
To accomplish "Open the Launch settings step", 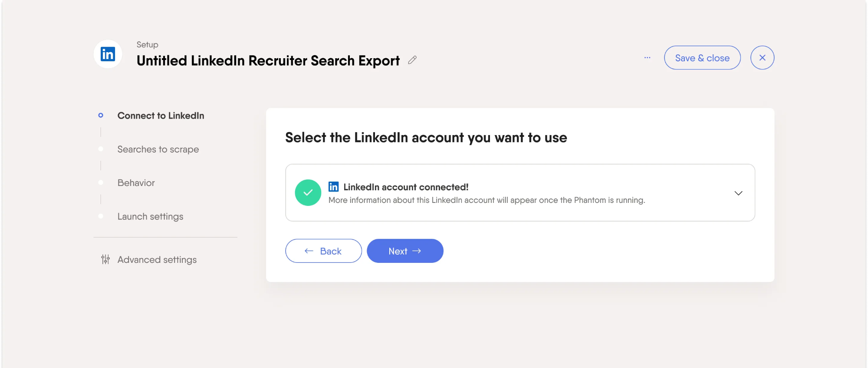I will point(150,216).
